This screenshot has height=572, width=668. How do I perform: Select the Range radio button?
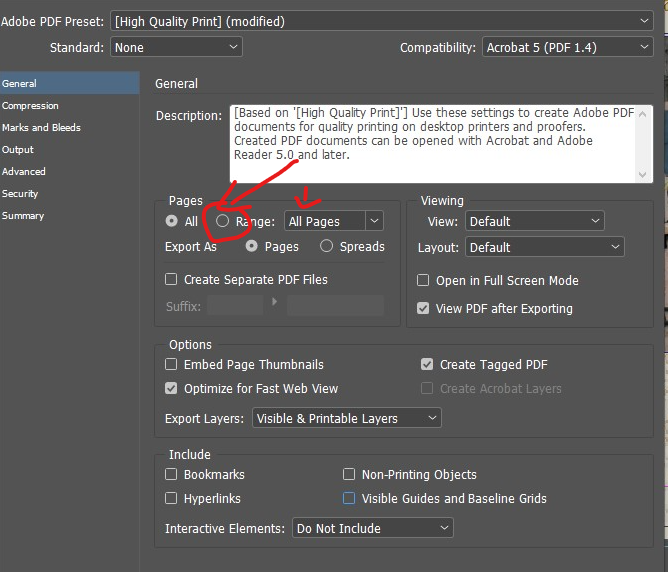click(x=222, y=221)
